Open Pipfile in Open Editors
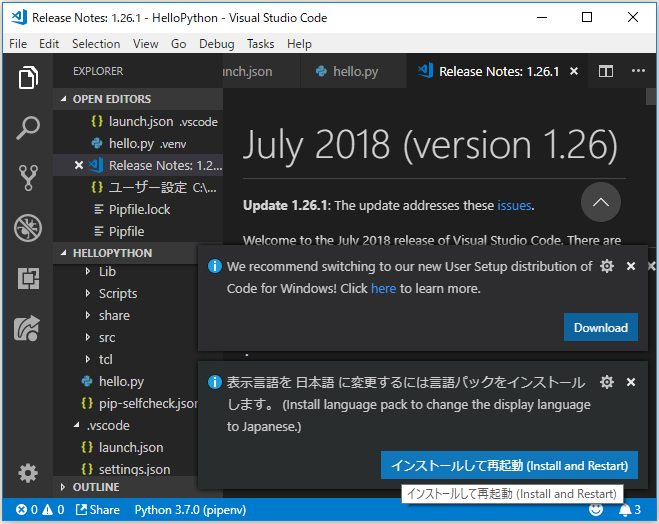The image size is (659, 524). tap(138, 231)
